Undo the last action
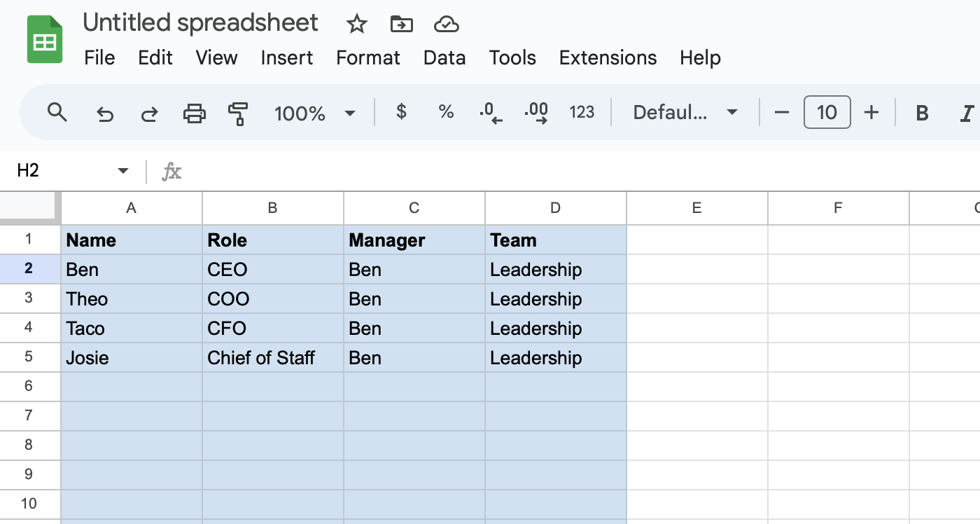The image size is (980, 524). [104, 113]
